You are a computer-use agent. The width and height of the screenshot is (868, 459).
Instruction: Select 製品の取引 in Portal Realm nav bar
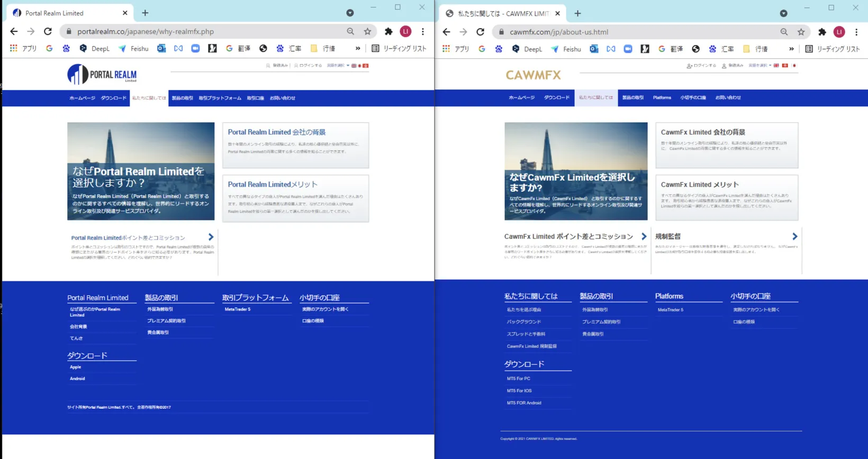[182, 98]
